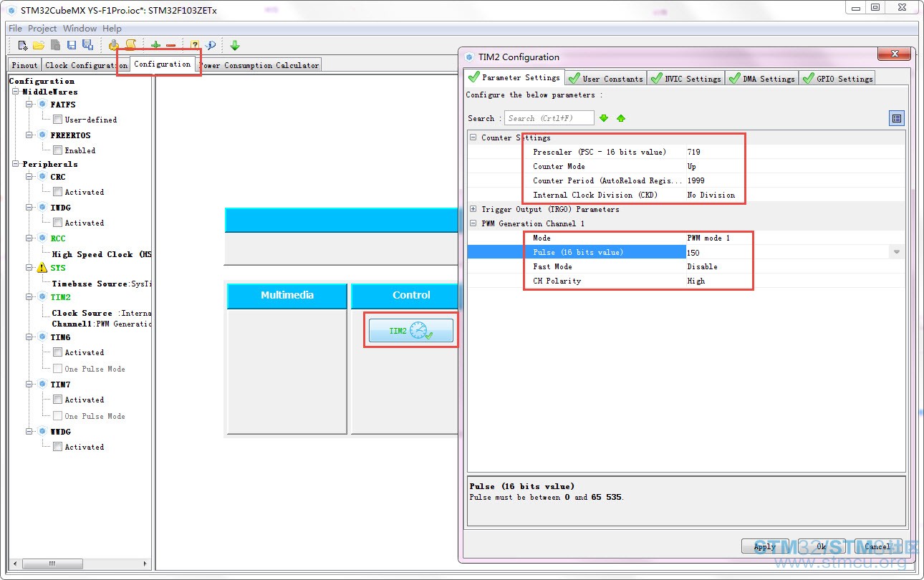Check the CRC Activated checkbox
The width and height of the screenshot is (924, 580).
click(x=57, y=192)
